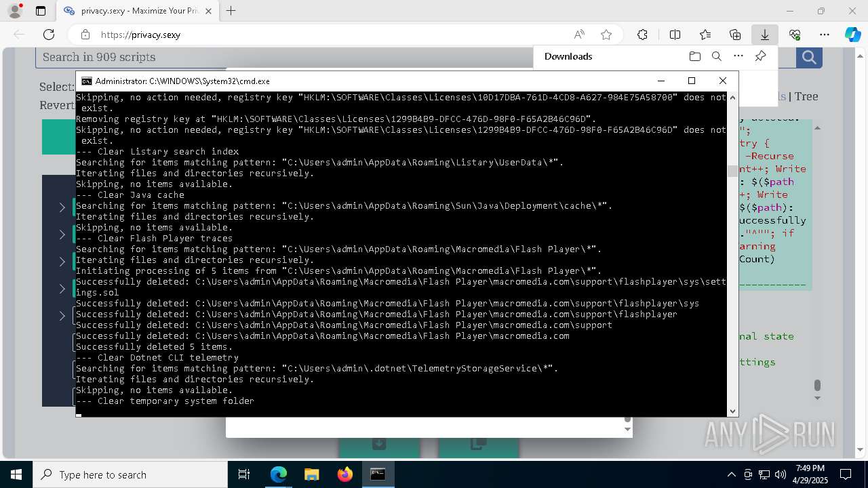Open the volume control tray icon
This screenshot has height=488, width=868.
click(x=781, y=474)
